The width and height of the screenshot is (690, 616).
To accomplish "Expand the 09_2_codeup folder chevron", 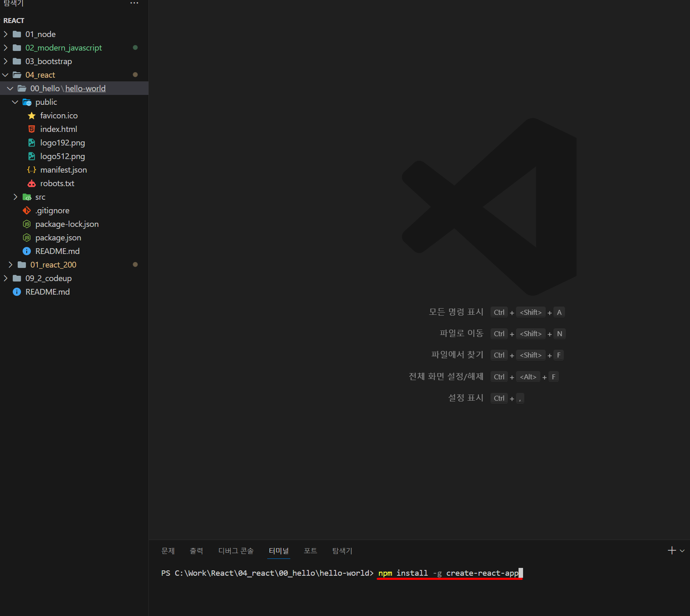I will 5,278.
